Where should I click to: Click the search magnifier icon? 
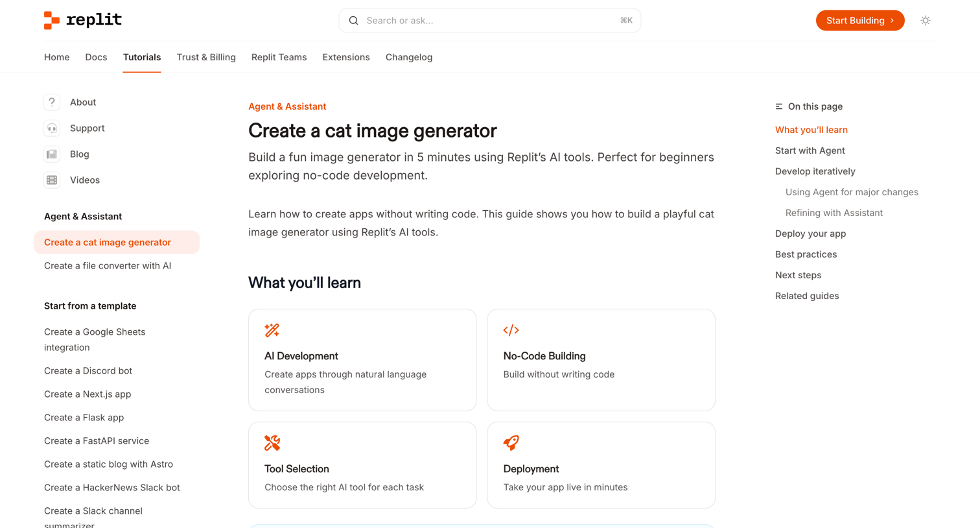pyautogui.click(x=353, y=21)
